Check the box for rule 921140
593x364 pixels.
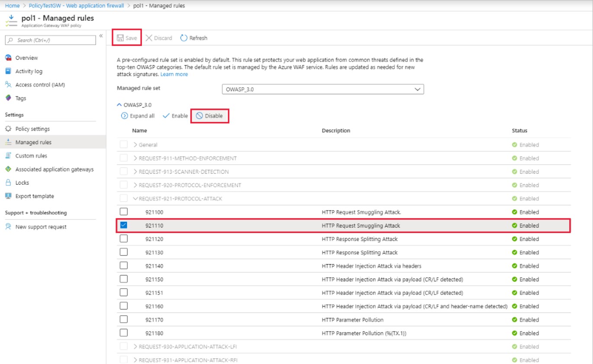pos(124,265)
